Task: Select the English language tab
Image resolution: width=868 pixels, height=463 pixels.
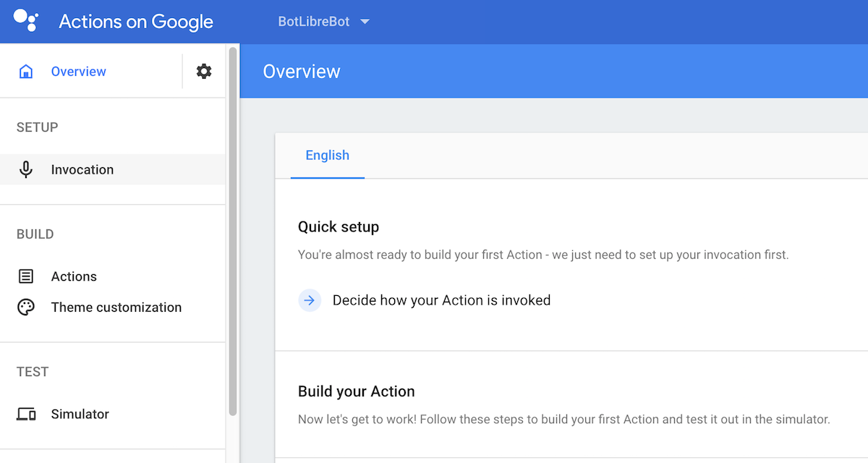Action: (x=328, y=156)
